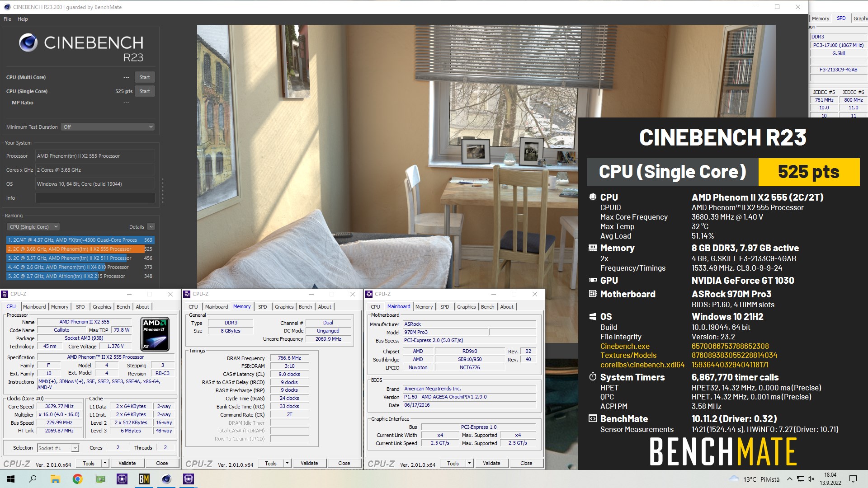Click Tools button in left CPU-Z
Image resolution: width=868 pixels, height=488 pixels.
[89, 463]
